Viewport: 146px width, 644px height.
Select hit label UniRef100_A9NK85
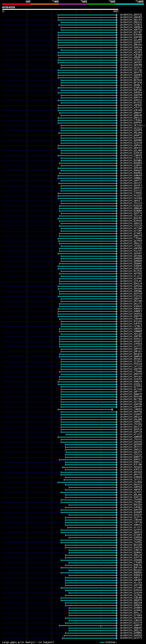point(131,437)
